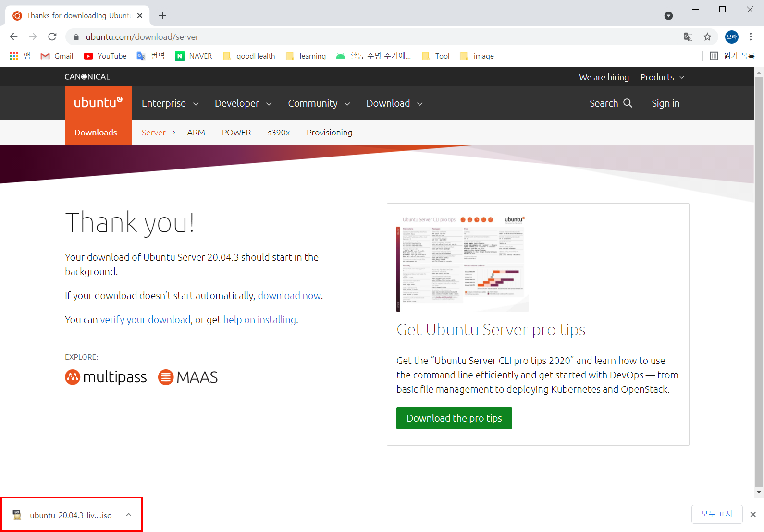Expand the Products dropdown

(x=662, y=77)
